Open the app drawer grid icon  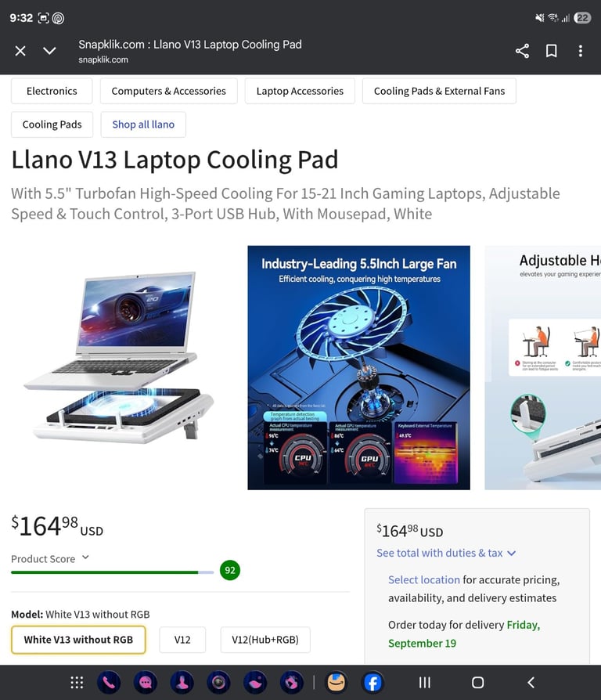click(77, 682)
